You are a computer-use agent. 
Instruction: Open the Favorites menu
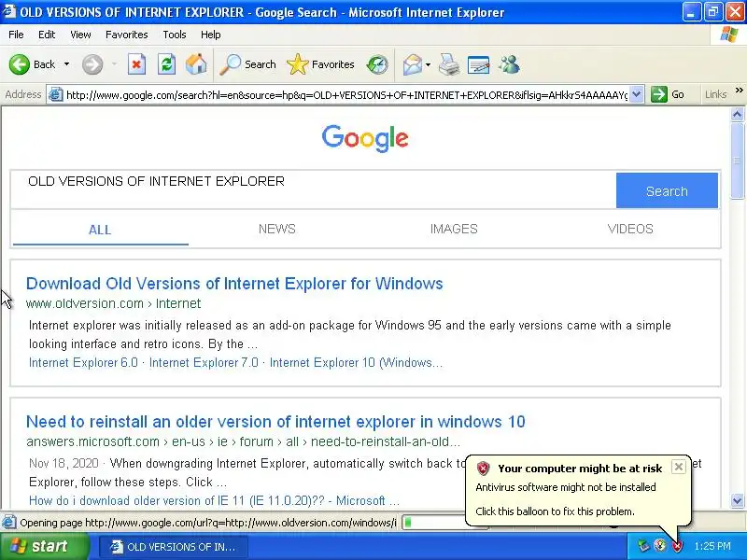(127, 35)
